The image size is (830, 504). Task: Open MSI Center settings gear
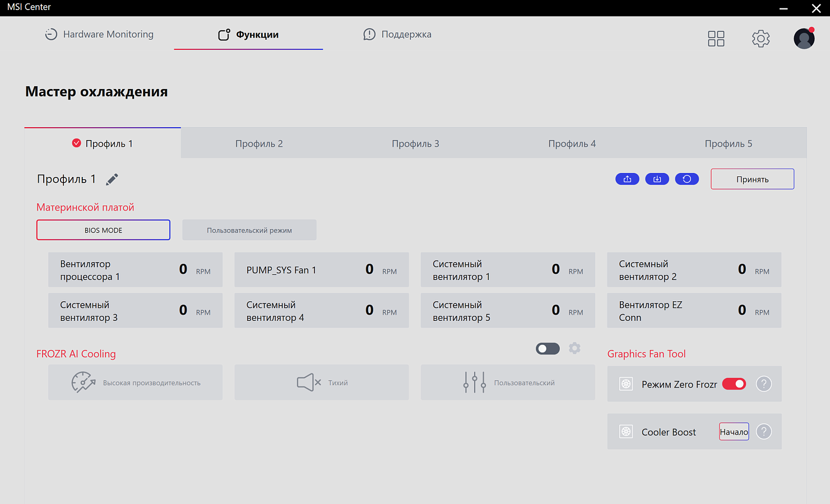pyautogui.click(x=761, y=39)
